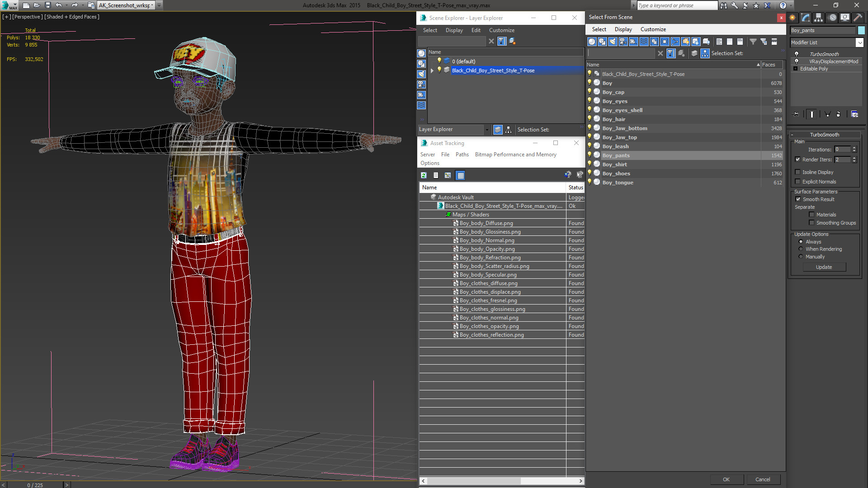
Task: Open the Modifier List dropdown
Action: (859, 42)
